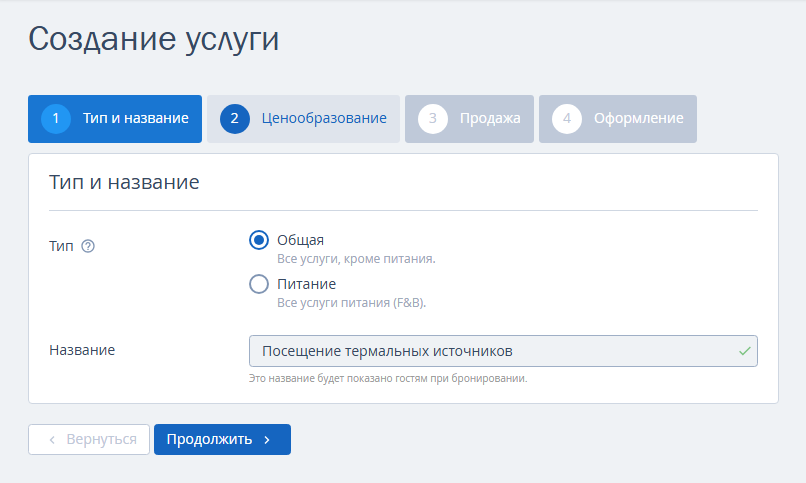
Task: Click the text 'Все услуги, кроме питания.'
Action: [356, 259]
